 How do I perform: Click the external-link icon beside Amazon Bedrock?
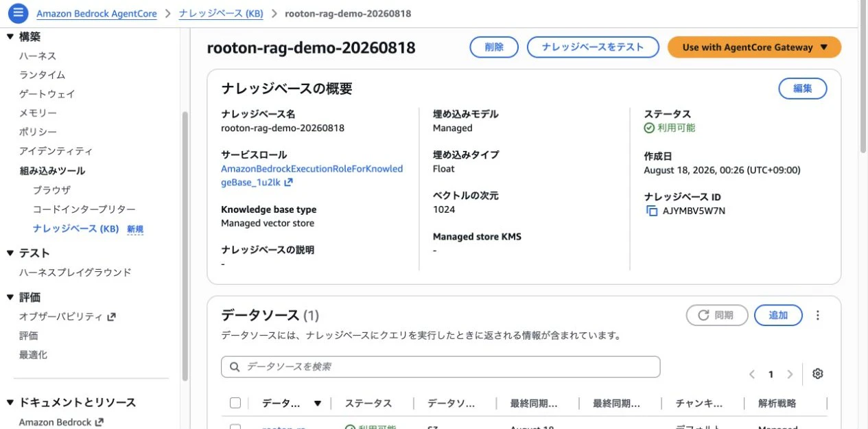(x=99, y=422)
